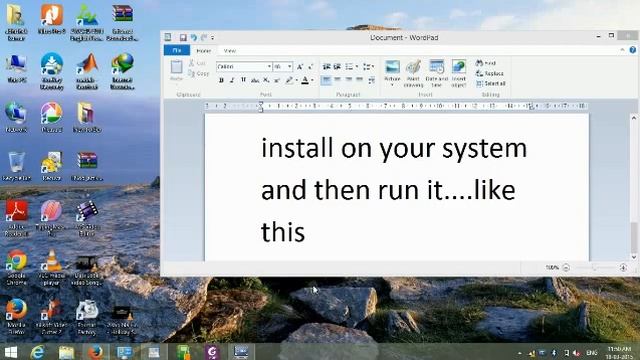Click the Copy button in Clipboard group
The image size is (640, 360).
pos(198,73)
